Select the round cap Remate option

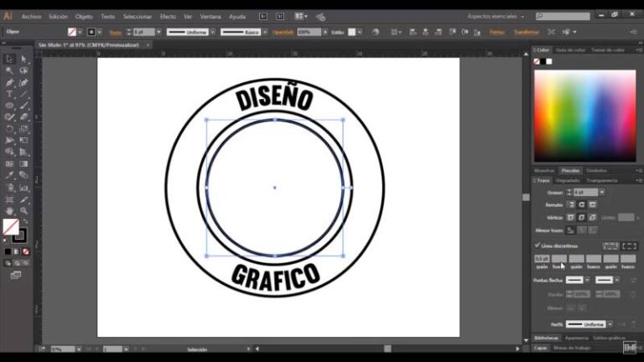(582, 204)
